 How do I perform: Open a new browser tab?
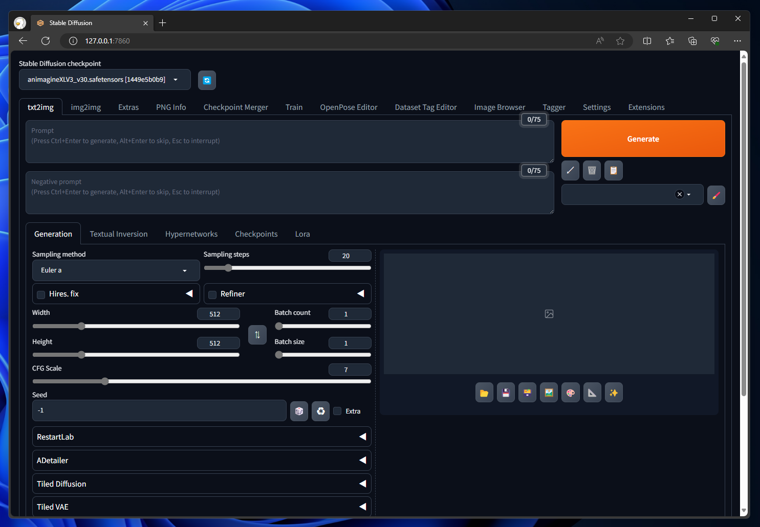162,23
